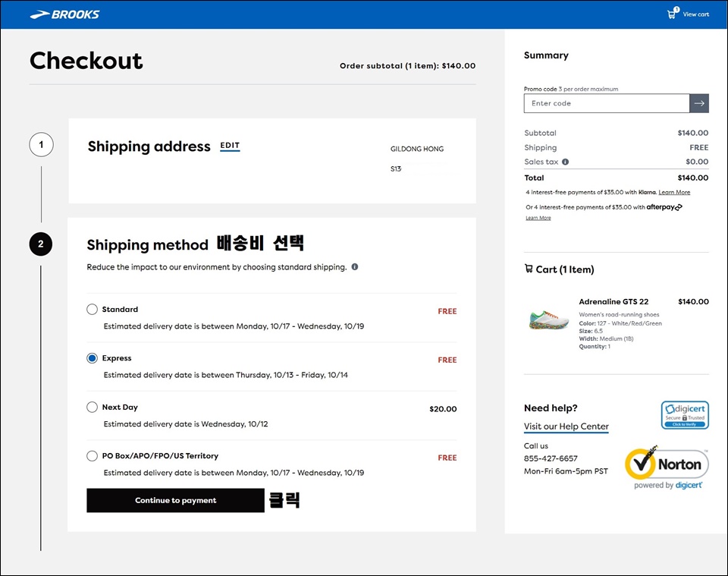The height and width of the screenshot is (576, 728).
Task: Click the DigiCert Secure Trusted badge
Action: (685, 415)
